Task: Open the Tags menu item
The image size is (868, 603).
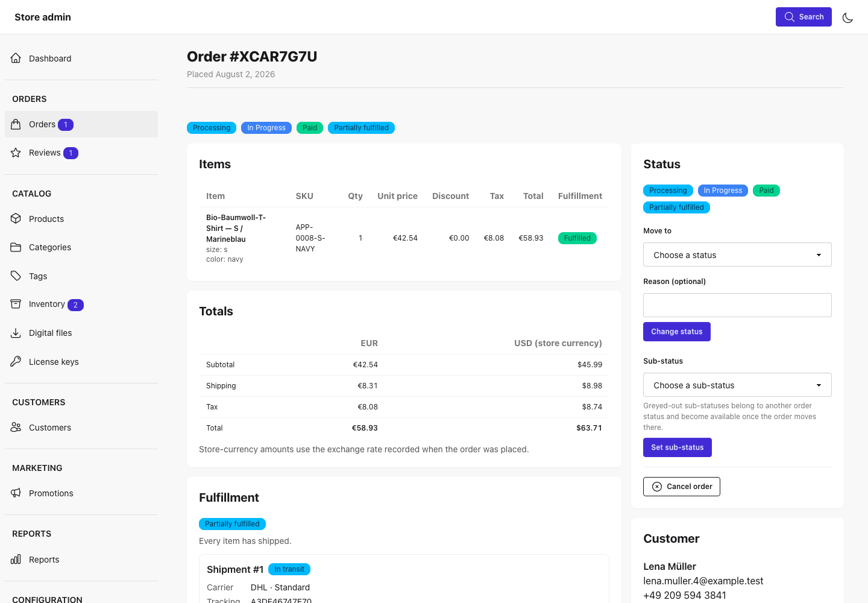Action: 81,276
